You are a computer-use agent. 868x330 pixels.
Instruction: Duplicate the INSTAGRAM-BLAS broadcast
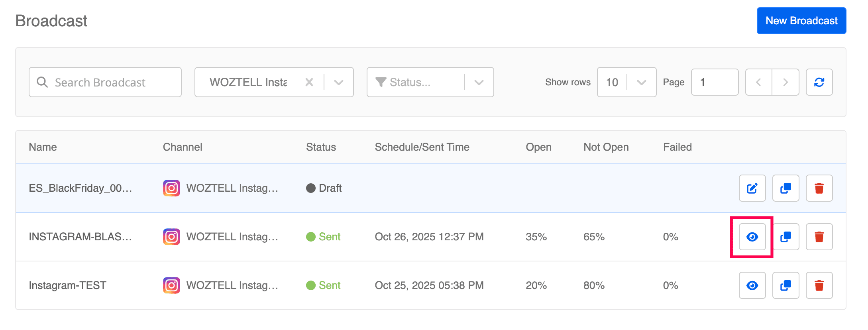[x=786, y=237]
